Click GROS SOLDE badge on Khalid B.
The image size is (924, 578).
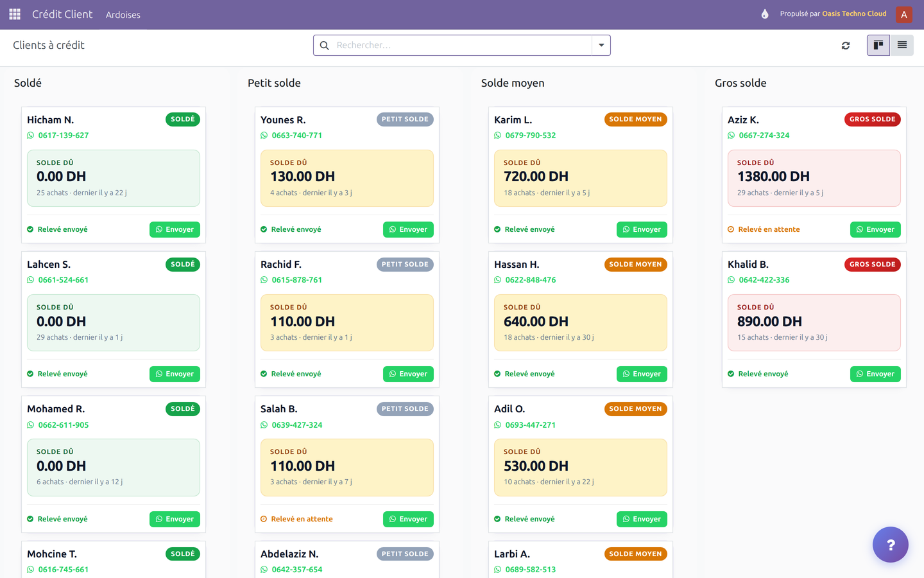point(873,265)
